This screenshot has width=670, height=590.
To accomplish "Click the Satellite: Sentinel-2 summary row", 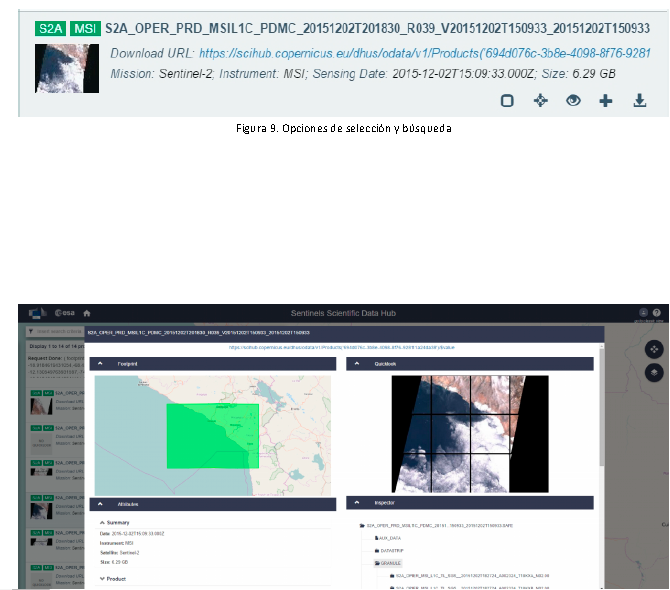I will (x=120, y=553).
